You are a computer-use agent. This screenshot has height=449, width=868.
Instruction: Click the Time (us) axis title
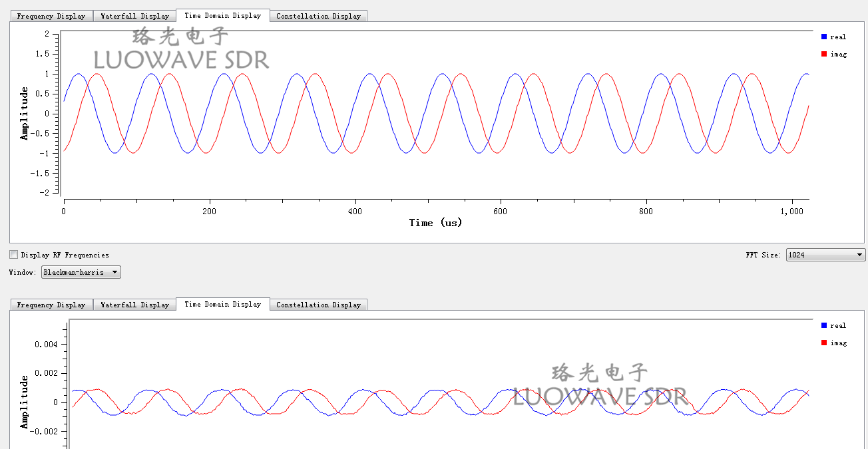[435, 223]
